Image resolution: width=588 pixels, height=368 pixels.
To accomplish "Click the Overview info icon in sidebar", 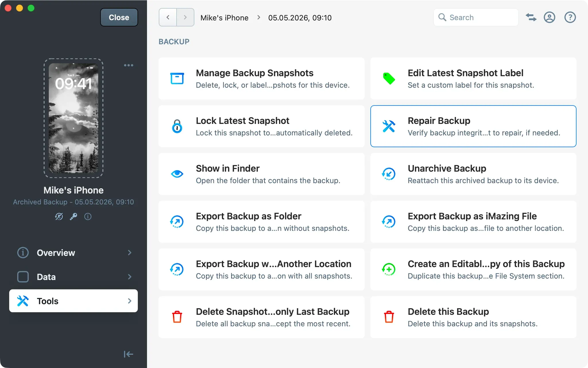I will pyautogui.click(x=23, y=253).
